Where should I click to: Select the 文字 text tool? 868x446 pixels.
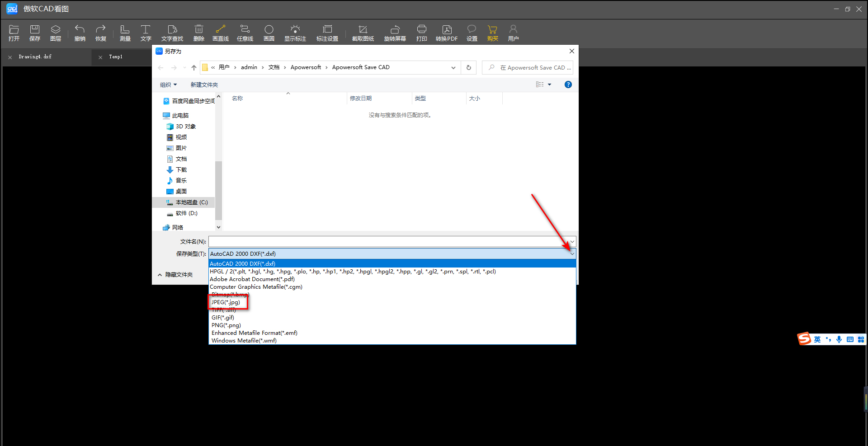[146, 33]
